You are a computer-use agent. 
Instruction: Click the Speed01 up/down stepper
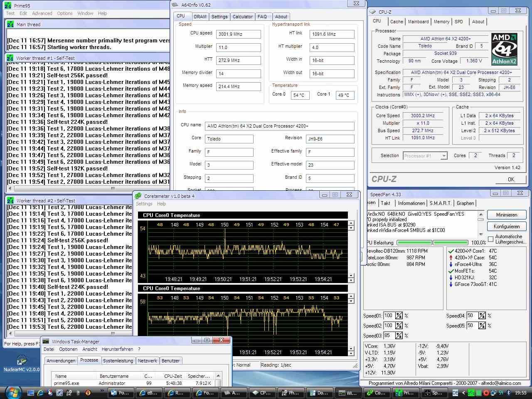coord(399,315)
